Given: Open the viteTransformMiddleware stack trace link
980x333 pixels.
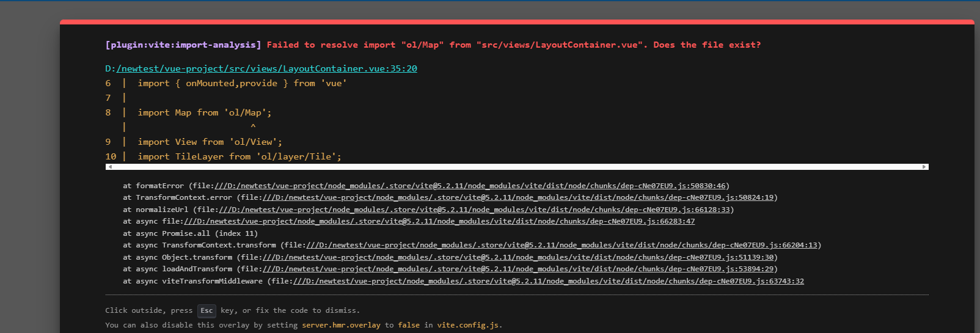Looking at the screenshot, I should [549, 281].
